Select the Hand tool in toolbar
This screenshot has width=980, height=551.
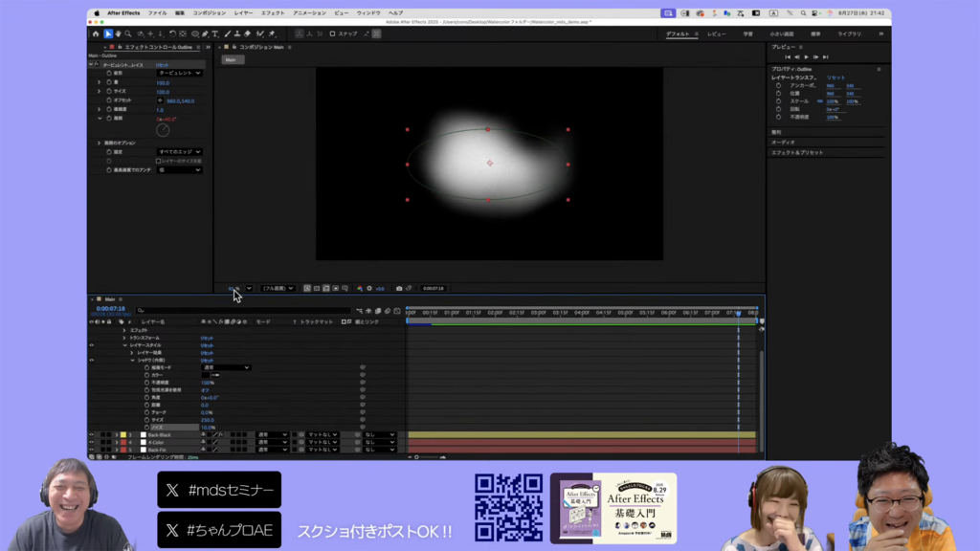(118, 33)
